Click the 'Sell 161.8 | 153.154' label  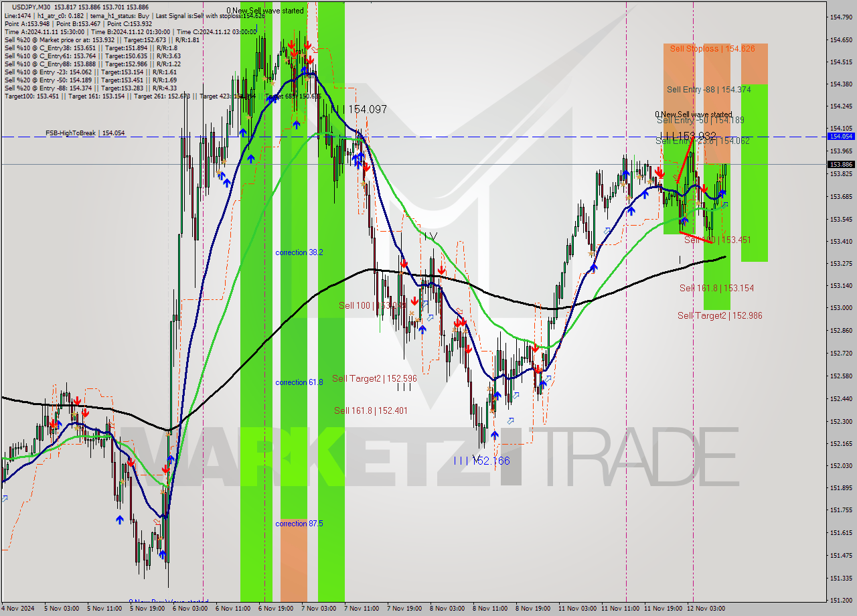pos(716,288)
